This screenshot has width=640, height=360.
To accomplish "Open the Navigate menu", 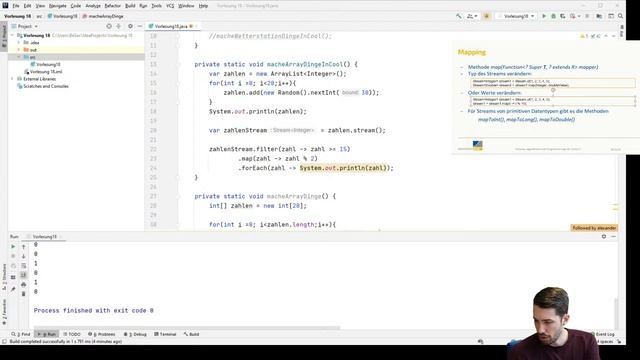I will [58, 6].
